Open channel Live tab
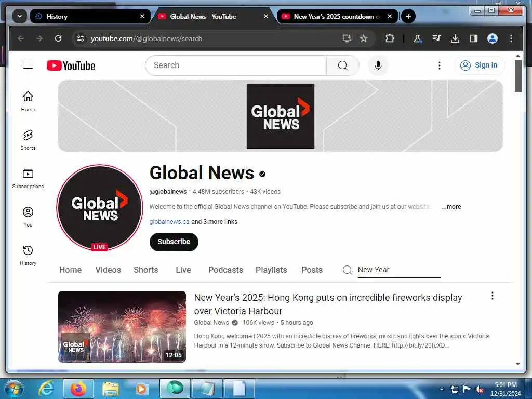The image size is (532, 399). coord(183,270)
